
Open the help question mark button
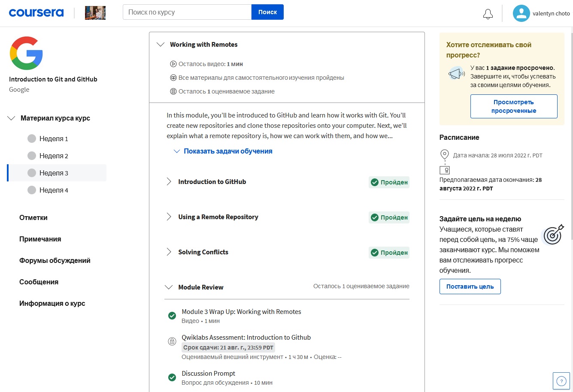[x=561, y=381]
